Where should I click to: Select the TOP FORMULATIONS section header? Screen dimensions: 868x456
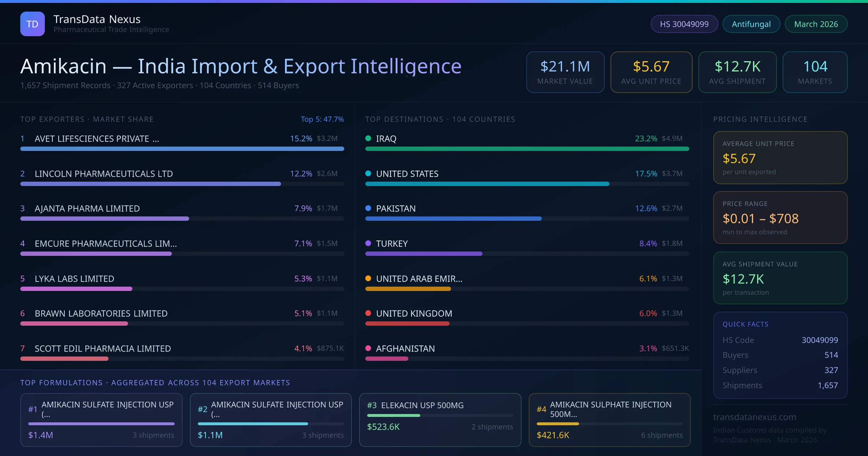pos(155,382)
